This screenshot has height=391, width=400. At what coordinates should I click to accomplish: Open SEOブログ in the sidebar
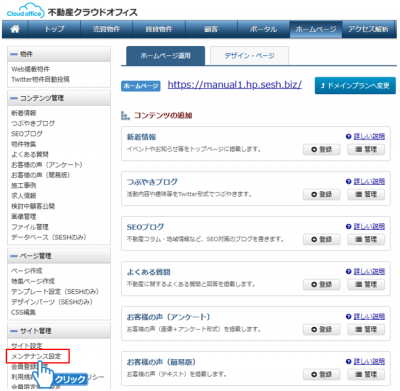[x=27, y=134]
